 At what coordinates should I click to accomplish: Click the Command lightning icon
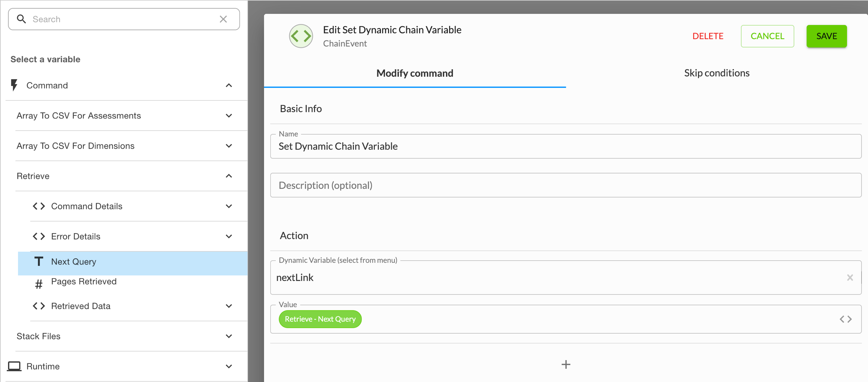(14, 85)
